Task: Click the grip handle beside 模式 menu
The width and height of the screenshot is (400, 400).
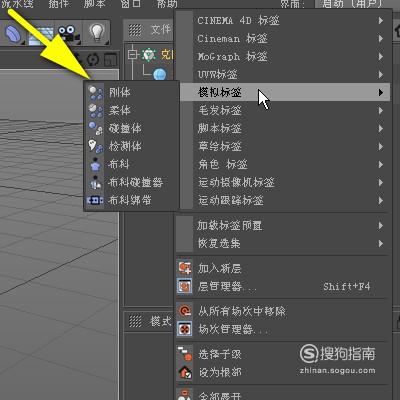Action: 135,321
